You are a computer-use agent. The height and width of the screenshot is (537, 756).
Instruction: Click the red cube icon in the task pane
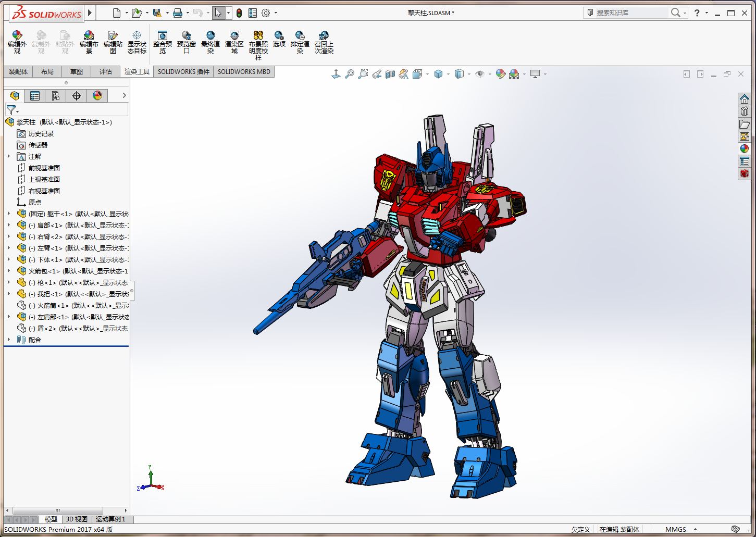pos(745,174)
